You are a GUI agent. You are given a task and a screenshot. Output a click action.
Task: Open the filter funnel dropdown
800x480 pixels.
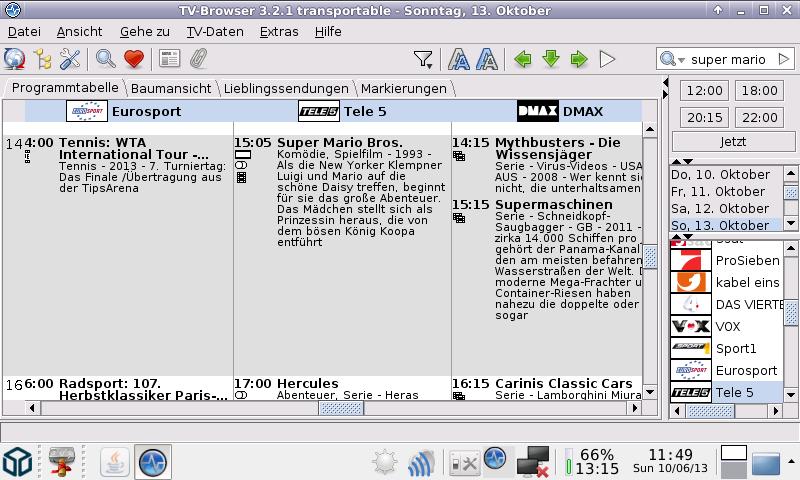pyautogui.click(x=423, y=59)
